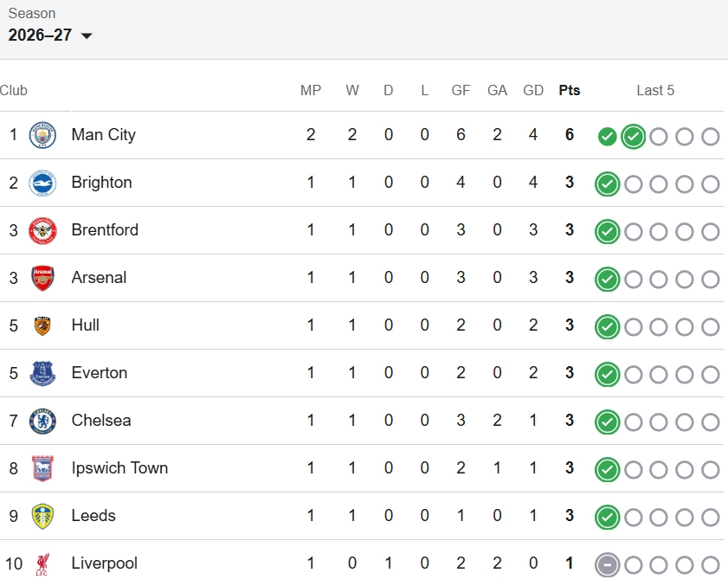Click the GD column header
728x586 pixels.
point(533,90)
